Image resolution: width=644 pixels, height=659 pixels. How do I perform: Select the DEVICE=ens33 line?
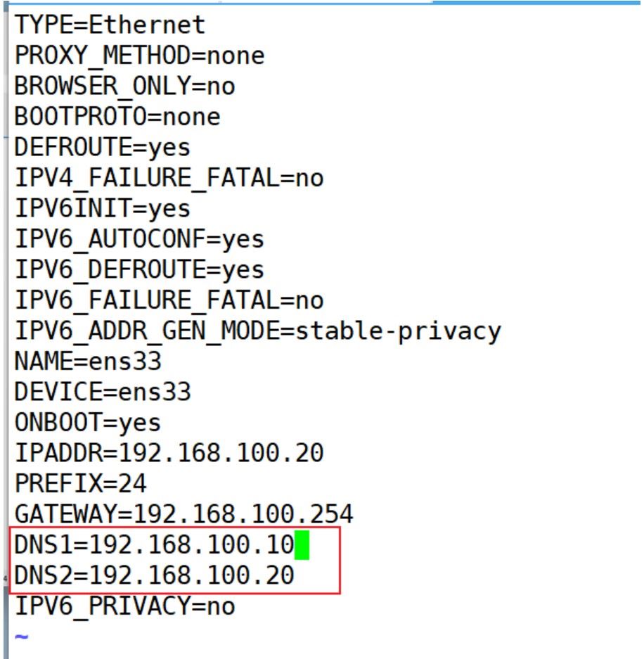coord(102,392)
